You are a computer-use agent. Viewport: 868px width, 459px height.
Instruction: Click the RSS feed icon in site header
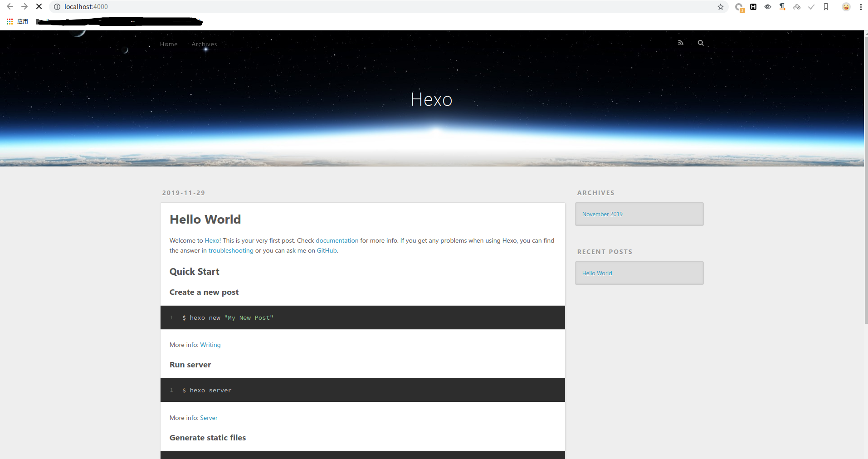680,43
